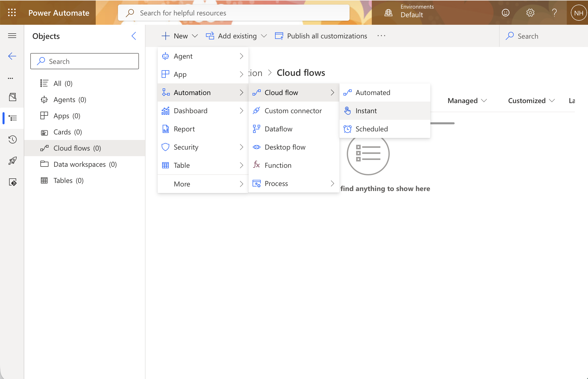Image resolution: width=588 pixels, height=379 pixels.
Task: Select Desktop flow in Automation submenu
Action: 294,147
